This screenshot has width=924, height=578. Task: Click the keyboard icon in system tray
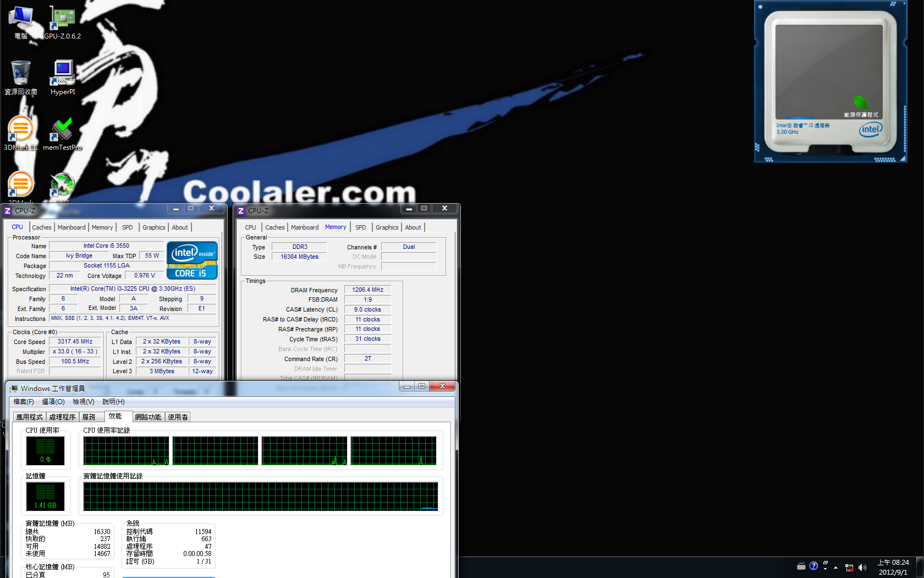click(801, 566)
